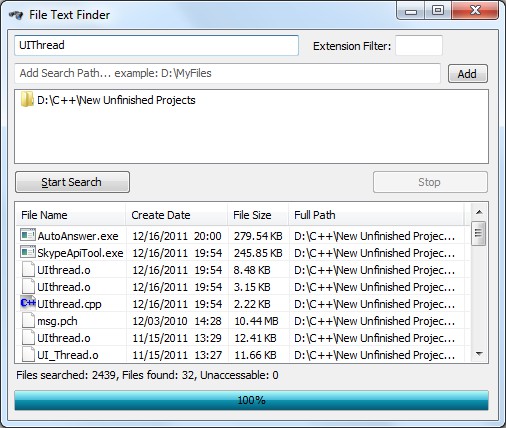The image size is (506, 428).
Task: Click the binoculars app icon in title bar
Action: click(16, 15)
